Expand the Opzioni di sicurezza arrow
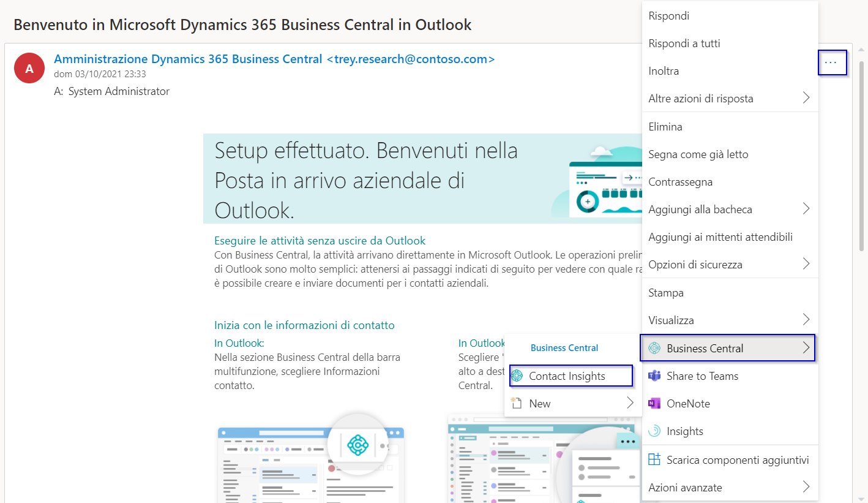The image size is (868, 503). coord(806,264)
